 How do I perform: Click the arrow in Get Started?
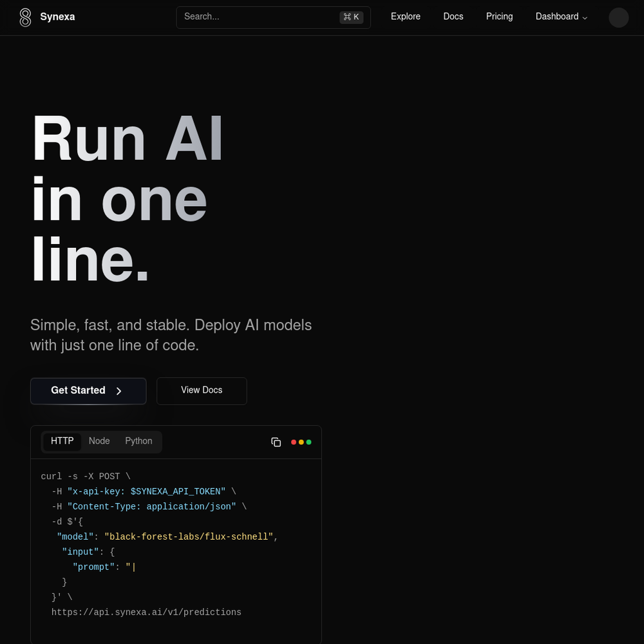(118, 391)
